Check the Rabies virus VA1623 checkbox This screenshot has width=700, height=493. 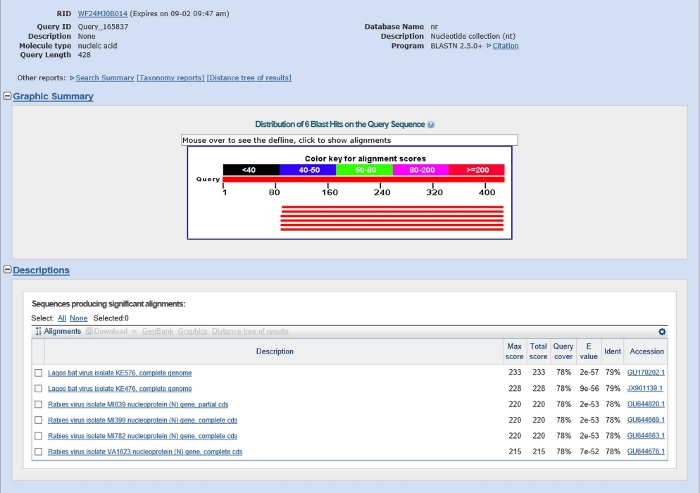click(38, 451)
